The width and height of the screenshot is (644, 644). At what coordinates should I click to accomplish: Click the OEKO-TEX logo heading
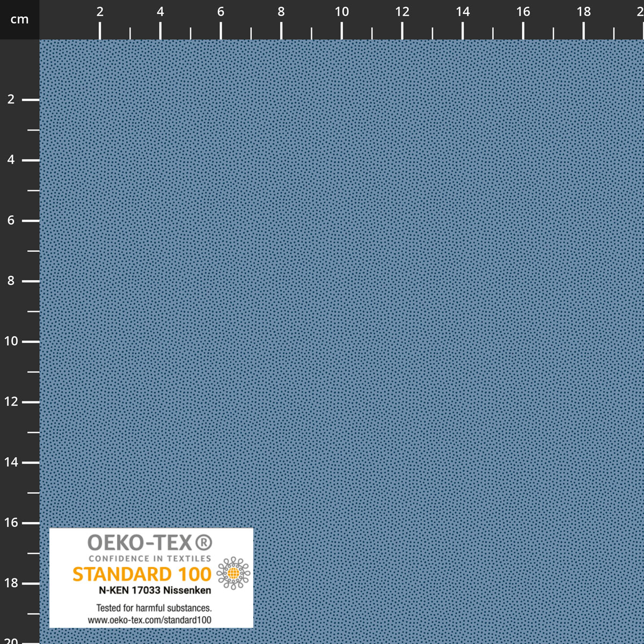coord(140,543)
